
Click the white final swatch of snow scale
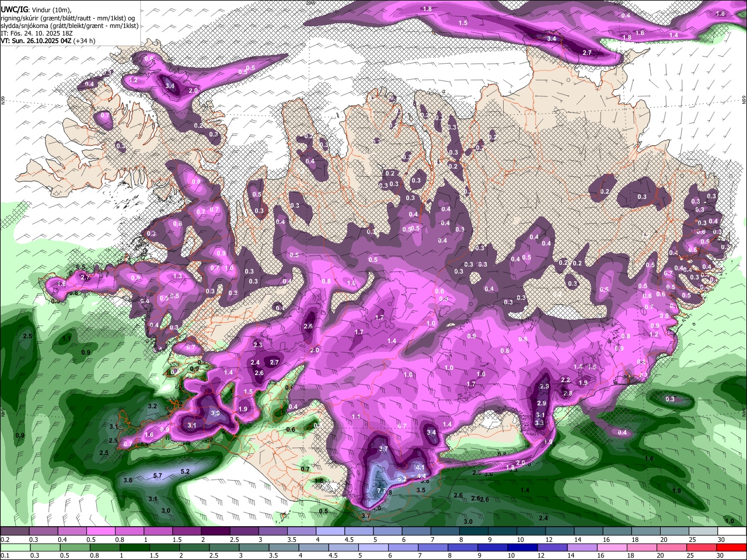tap(731, 531)
